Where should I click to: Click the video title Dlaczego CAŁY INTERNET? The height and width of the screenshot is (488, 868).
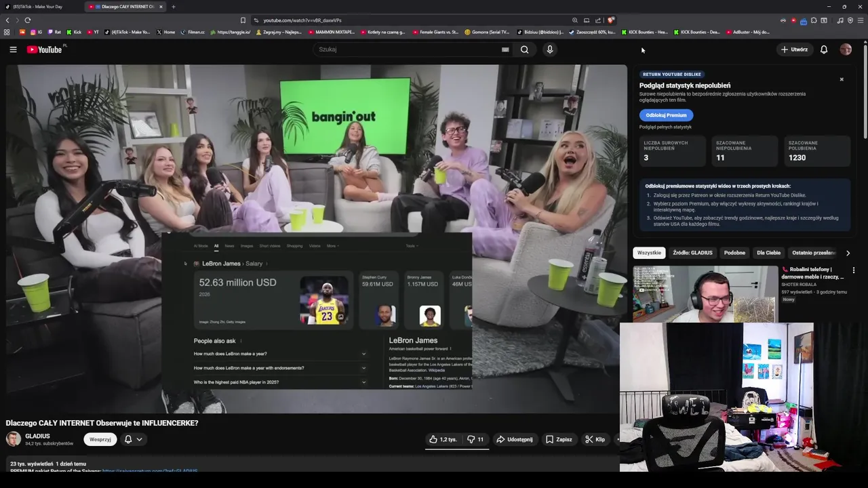click(x=102, y=423)
